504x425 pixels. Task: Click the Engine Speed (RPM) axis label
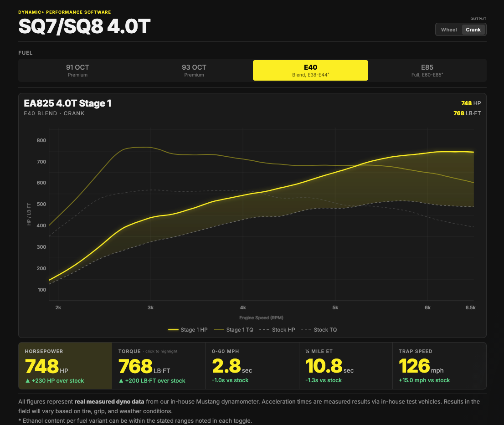click(261, 317)
